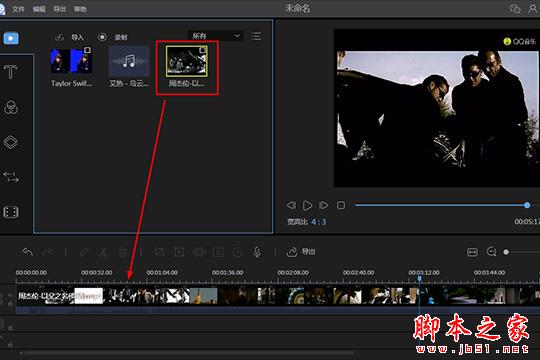The width and height of the screenshot is (540, 360).
Task: Open the Overlays panel with stacked diamond icon
Action: [11, 142]
